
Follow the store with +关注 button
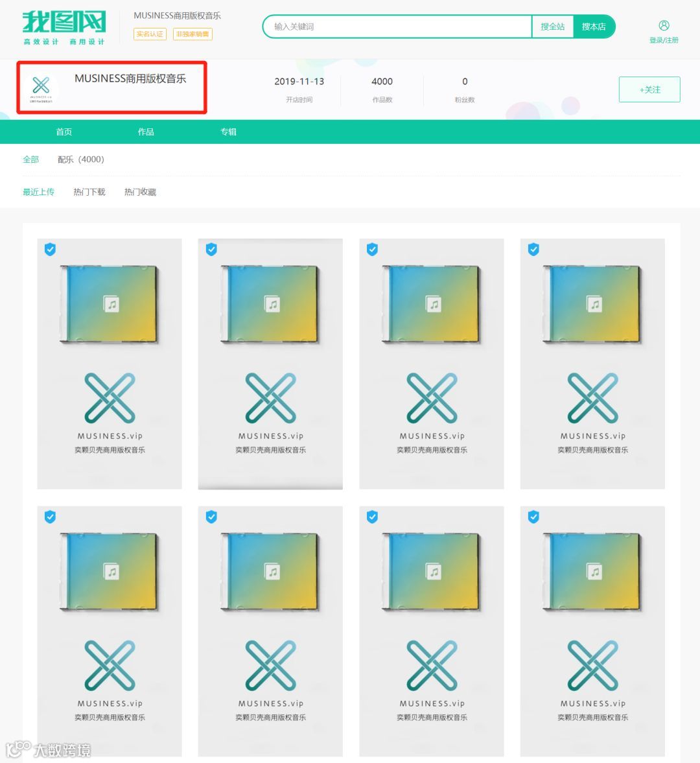click(649, 89)
